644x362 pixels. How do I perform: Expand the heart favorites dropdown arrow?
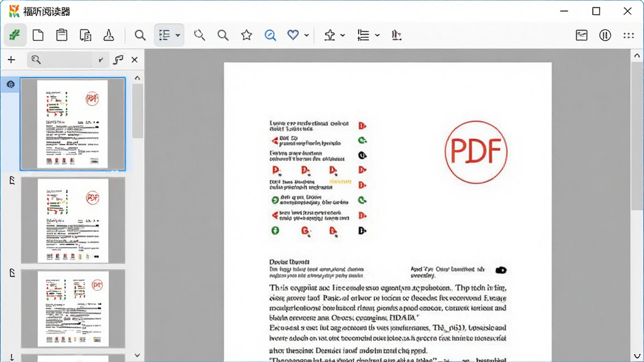coord(306,36)
